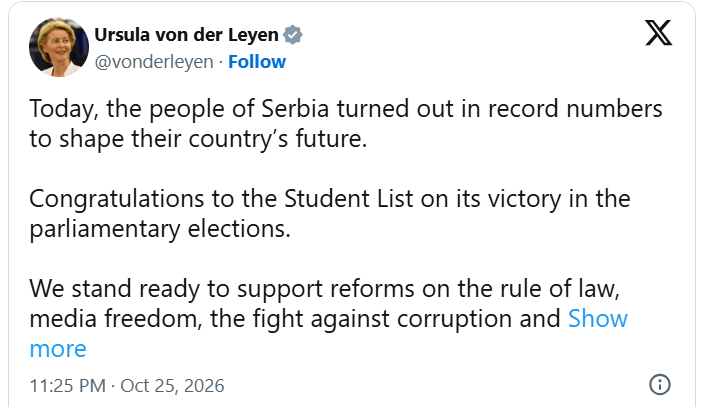The height and width of the screenshot is (407, 701).
Task: Click the line starting "Congratulations to the Student"
Action: click(329, 199)
